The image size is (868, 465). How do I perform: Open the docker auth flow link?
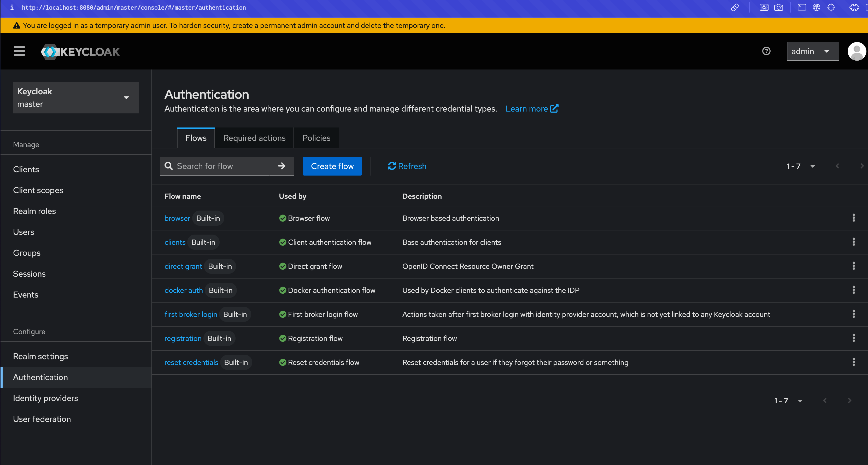184,290
